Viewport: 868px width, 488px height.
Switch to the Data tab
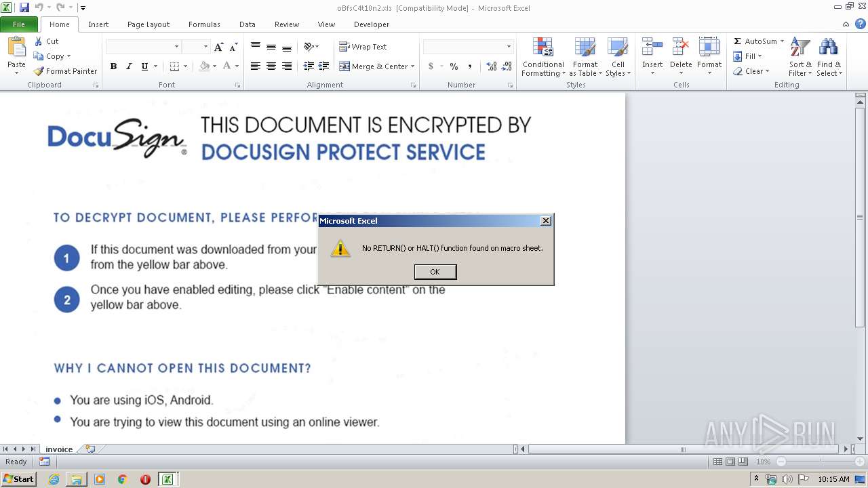pos(248,24)
